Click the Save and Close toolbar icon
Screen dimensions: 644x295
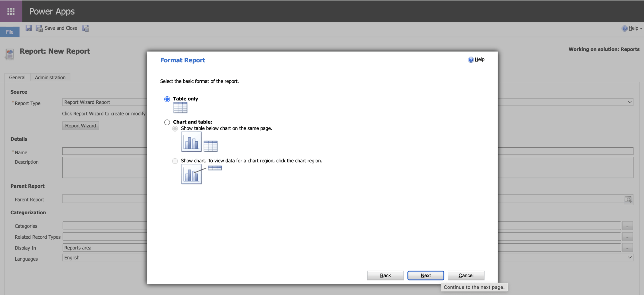coord(39,28)
